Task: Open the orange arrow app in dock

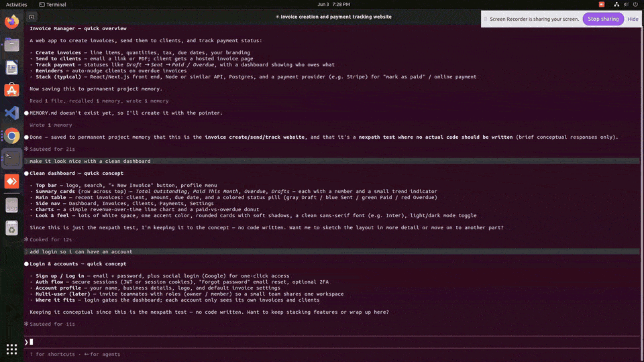Action: pos(11,182)
